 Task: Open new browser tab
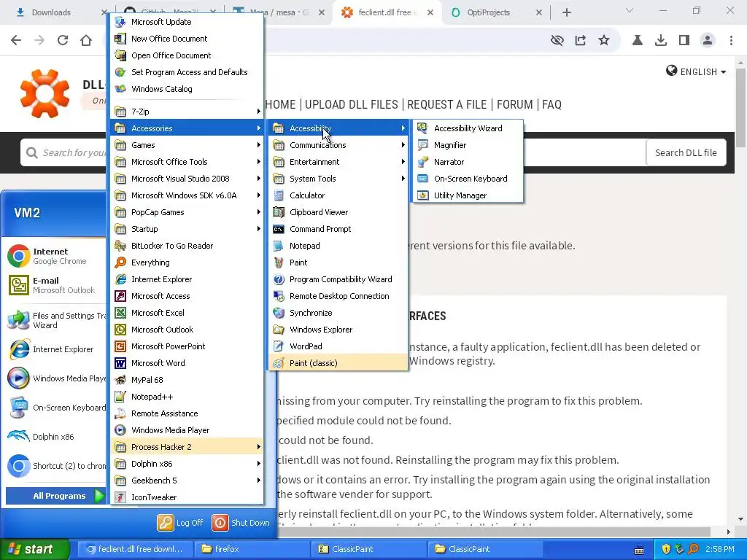coord(566,12)
